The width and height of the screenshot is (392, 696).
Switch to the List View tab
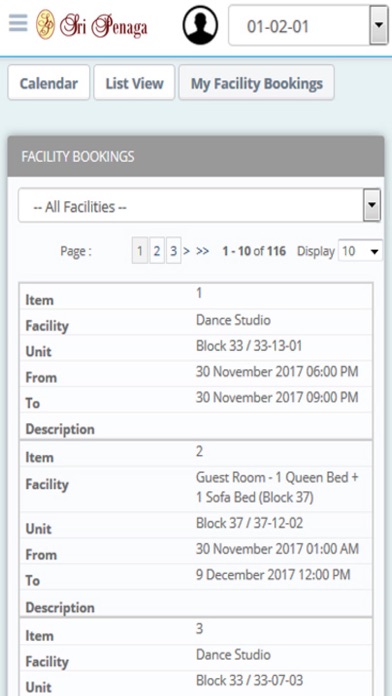134,83
